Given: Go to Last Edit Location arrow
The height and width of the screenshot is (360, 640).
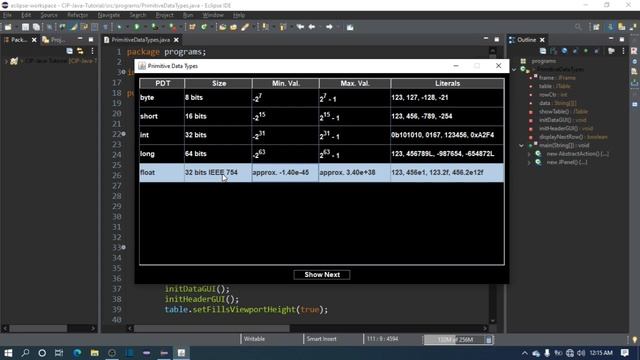Looking at the screenshot, I should click(300, 27).
